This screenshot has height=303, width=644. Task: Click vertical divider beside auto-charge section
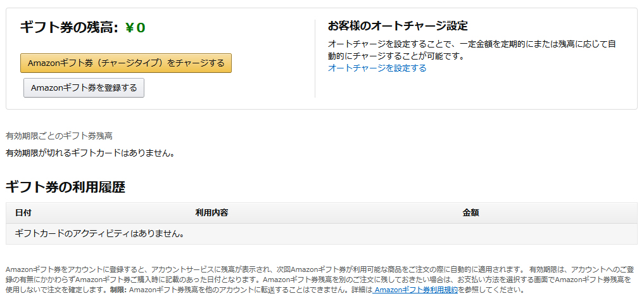coord(315,58)
